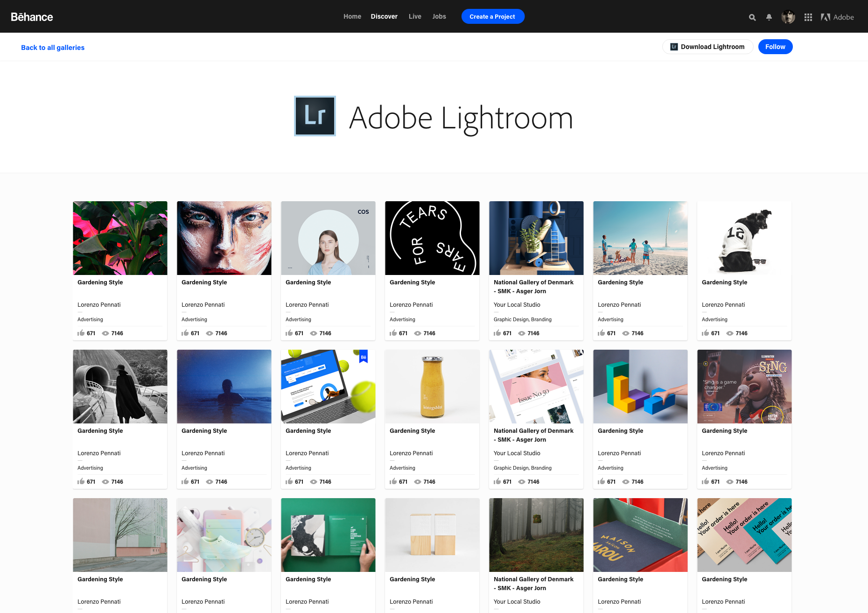868x613 pixels.
Task: Open blue still-life ladder thumbnail
Action: [536, 238]
